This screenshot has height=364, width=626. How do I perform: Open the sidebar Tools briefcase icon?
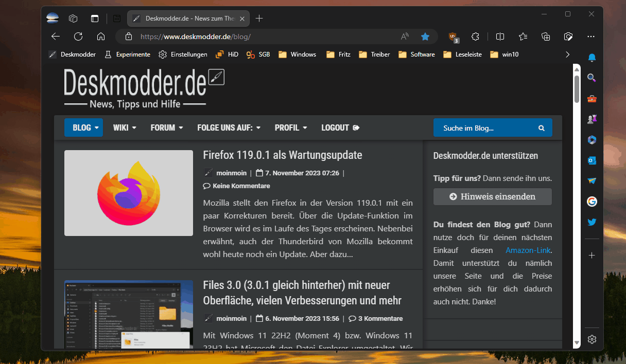(x=592, y=99)
